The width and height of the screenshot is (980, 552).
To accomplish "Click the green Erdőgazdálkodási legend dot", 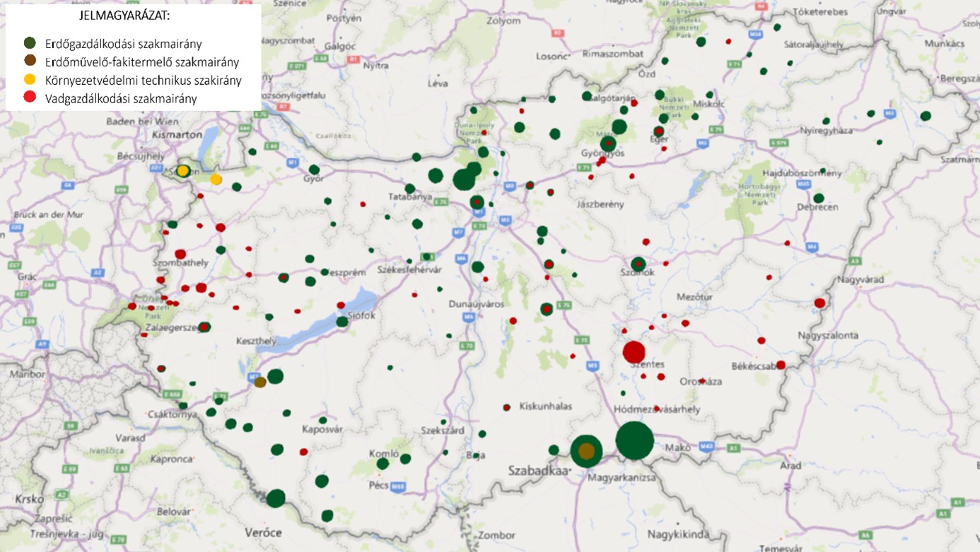I will tap(30, 44).
